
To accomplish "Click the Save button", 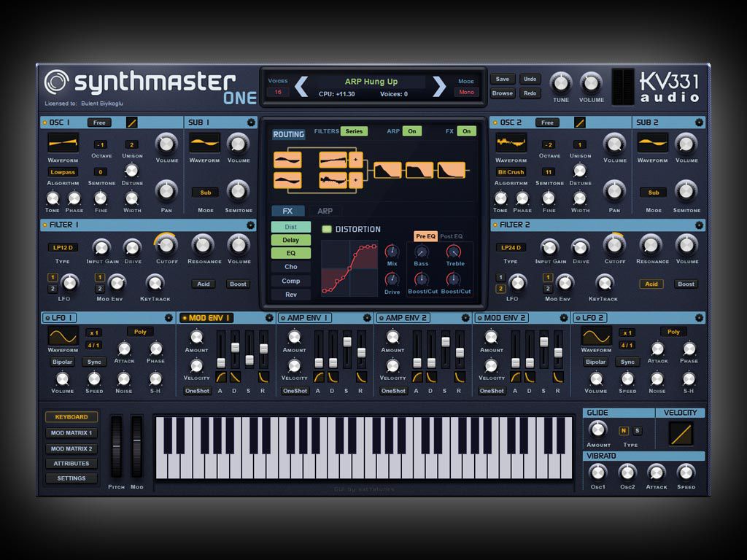I will (503, 79).
